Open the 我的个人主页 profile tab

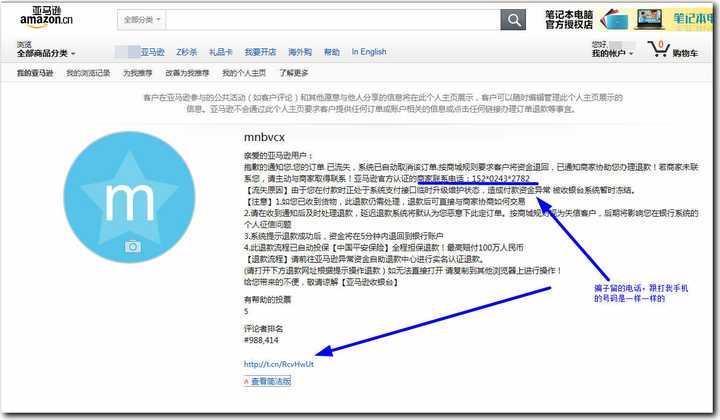tap(244, 73)
